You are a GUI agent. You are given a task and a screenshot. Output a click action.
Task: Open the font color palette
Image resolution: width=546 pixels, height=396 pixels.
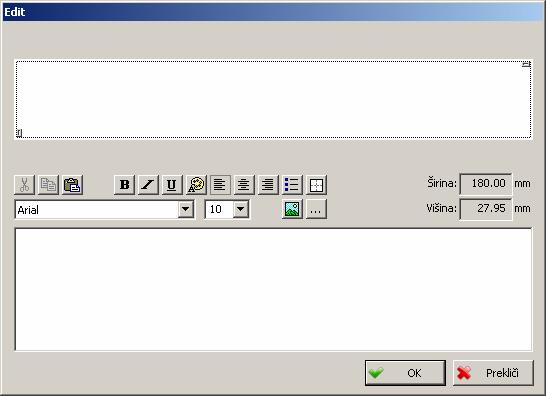(196, 185)
